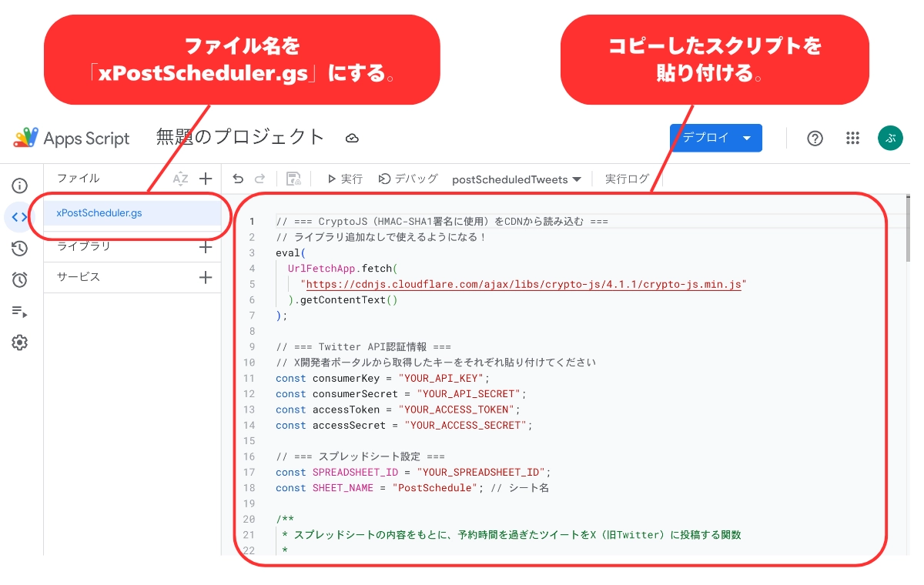Run the script with 実行 button
Screen dimensions: 924x585
344,179
